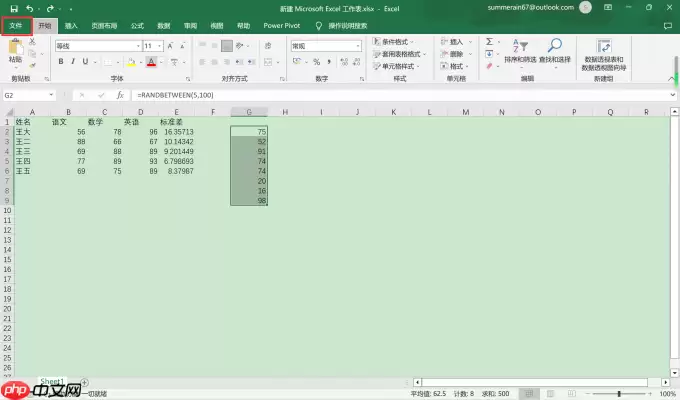Switch to Page Break Preview view
The width and height of the screenshot is (680, 400).
coord(572,393)
